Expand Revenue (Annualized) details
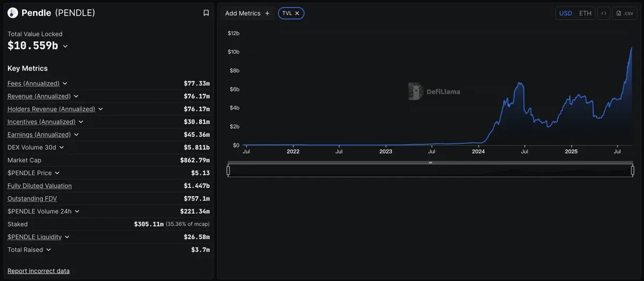This screenshot has height=281, width=644. [76, 97]
